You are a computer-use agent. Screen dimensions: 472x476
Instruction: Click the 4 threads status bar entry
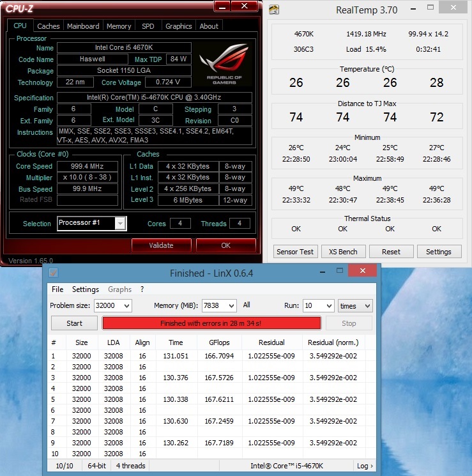[x=130, y=466]
